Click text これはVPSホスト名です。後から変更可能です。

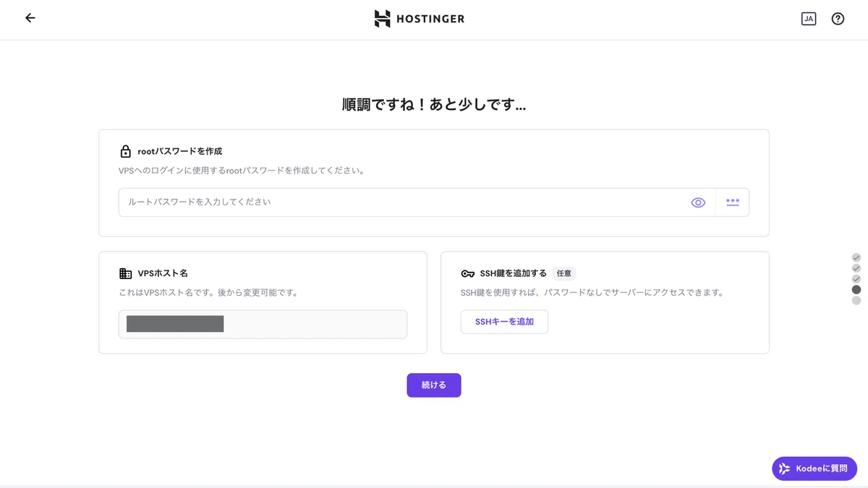[208, 293]
